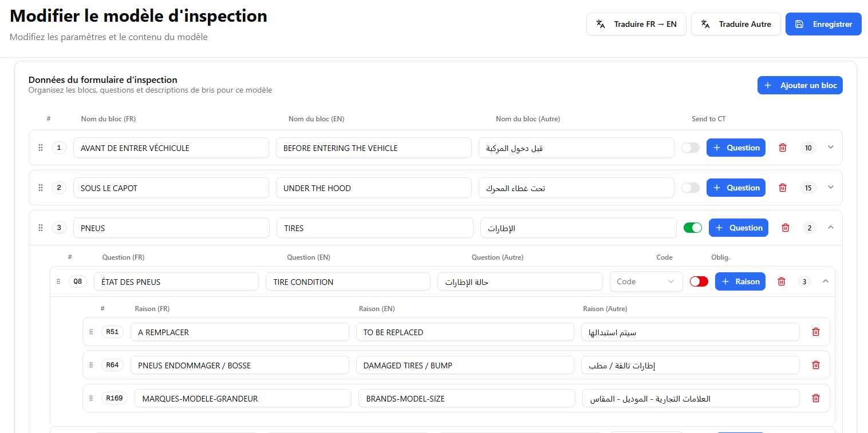The width and height of the screenshot is (868, 433).
Task: Delete reason R64 PNEUS ENDOMMAGER
Action: [x=816, y=365]
